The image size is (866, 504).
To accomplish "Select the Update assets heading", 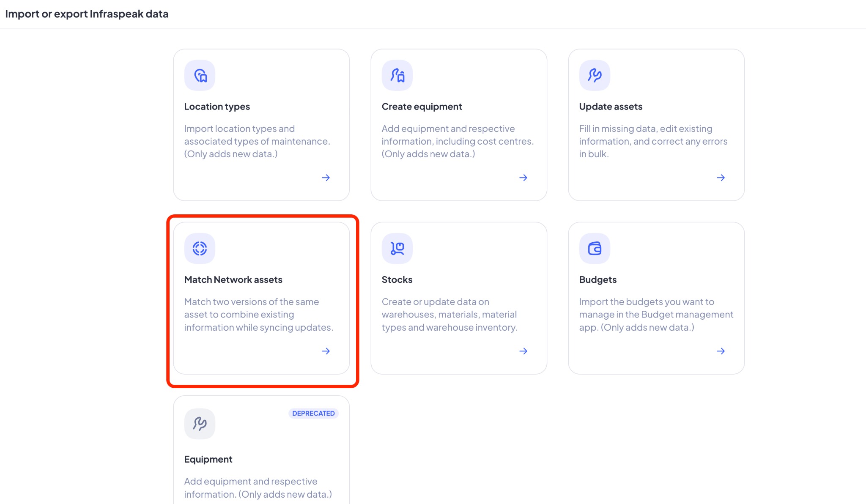I will (611, 107).
